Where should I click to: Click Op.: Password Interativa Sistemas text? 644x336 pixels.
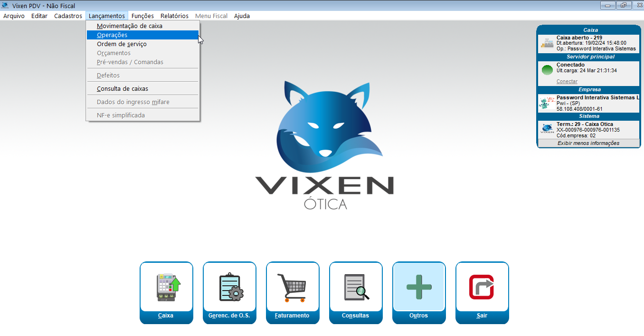pos(596,48)
